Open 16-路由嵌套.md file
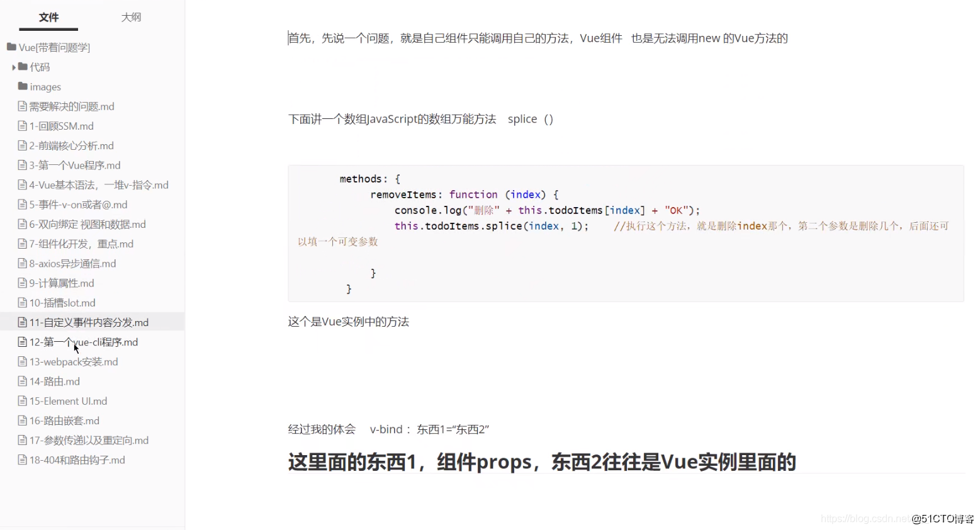980x530 pixels. tap(65, 420)
